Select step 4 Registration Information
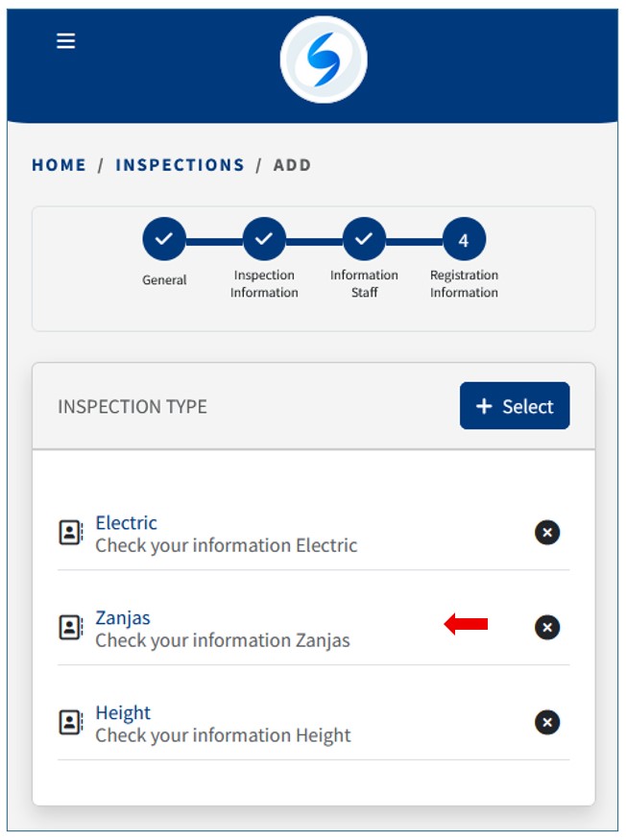This screenshot has height=840, width=626. 464,240
